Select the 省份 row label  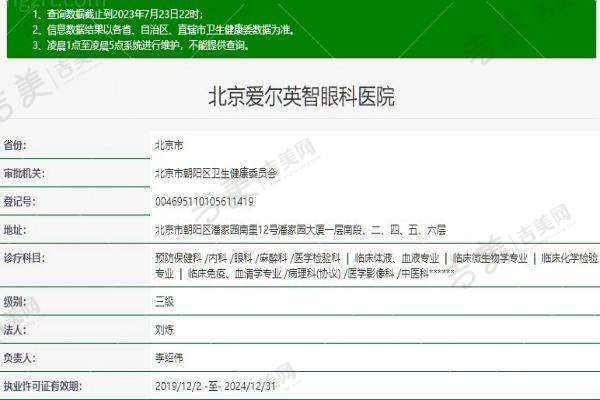[x=17, y=145]
